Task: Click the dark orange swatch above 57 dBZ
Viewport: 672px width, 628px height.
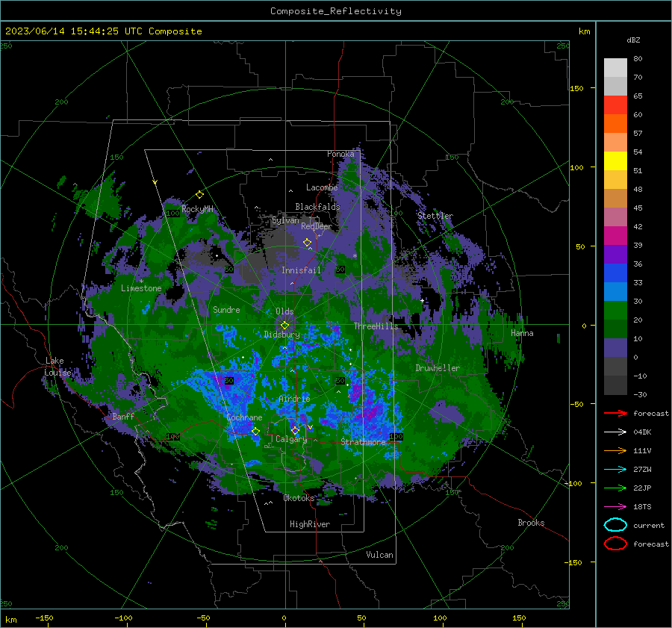Action: click(x=615, y=124)
